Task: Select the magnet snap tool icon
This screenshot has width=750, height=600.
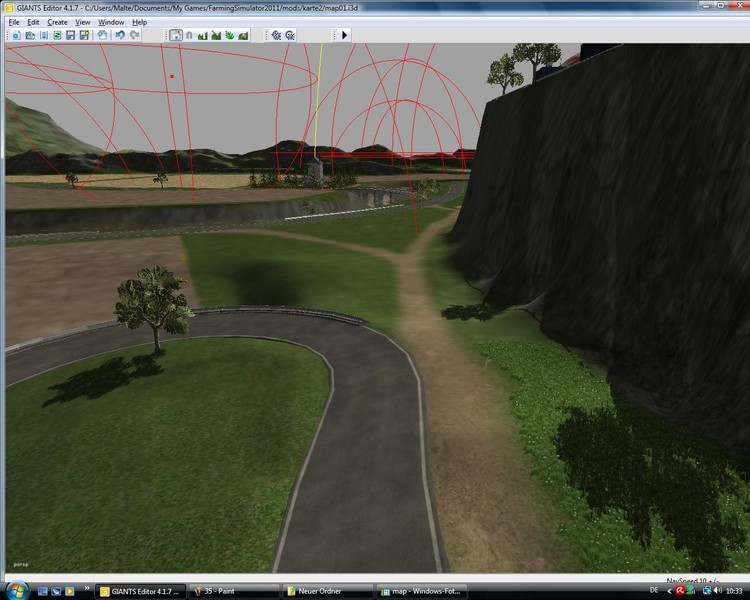Action: pyautogui.click(x=189, y=35)
